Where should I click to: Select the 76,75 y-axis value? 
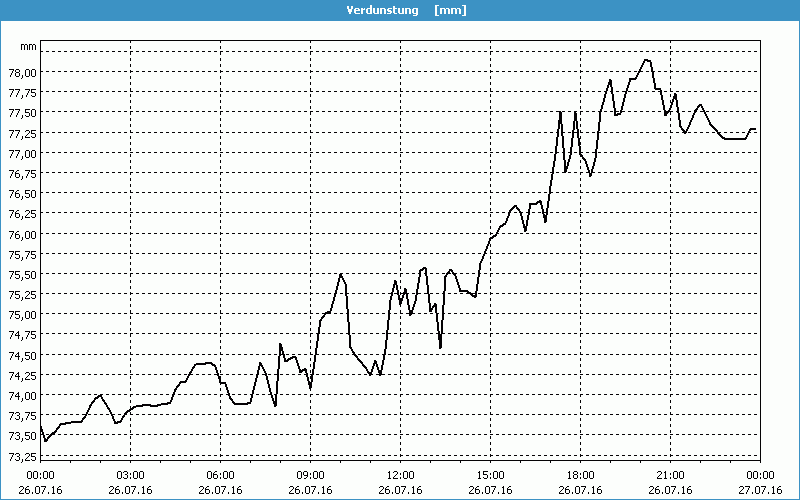tap(23, 173)
